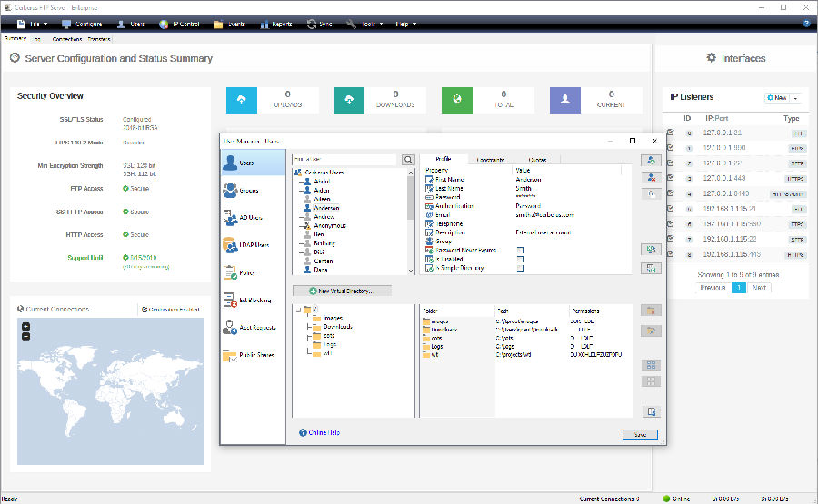818x504 pixels.
Task: Click the user list scroll-down arrow
Action: [x=411, y=271]
